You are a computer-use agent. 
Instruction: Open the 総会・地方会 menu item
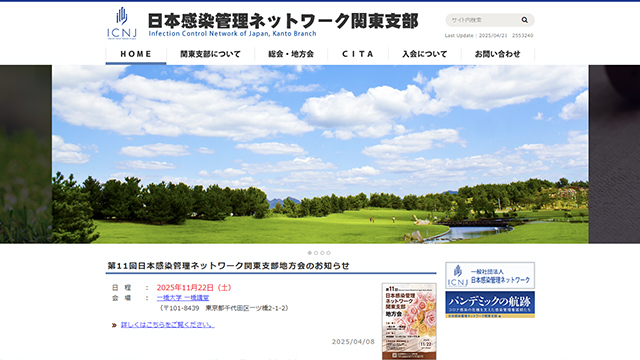point(291,54)
